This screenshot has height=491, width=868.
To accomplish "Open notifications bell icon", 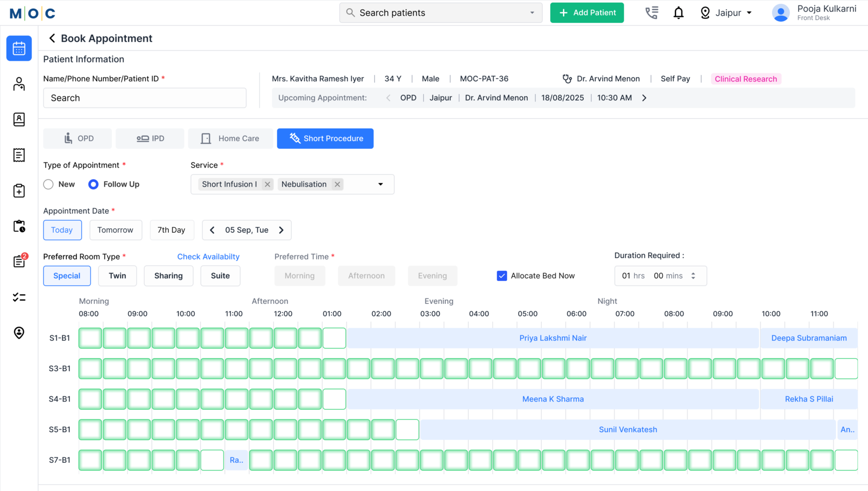I will click(x=679, y=12).
